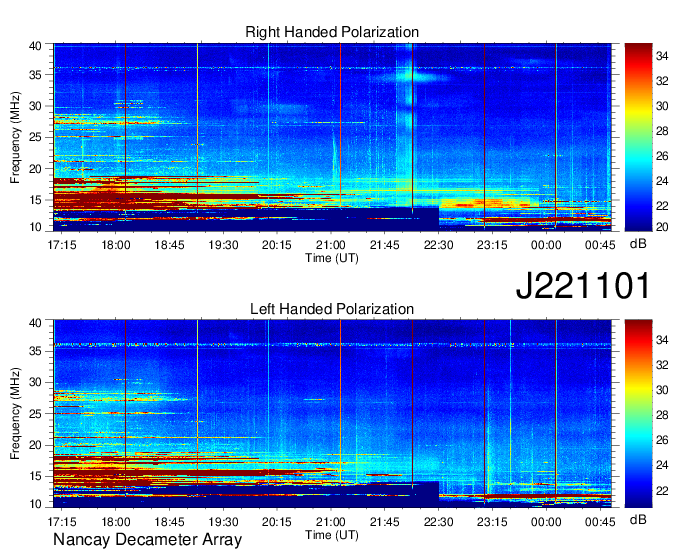Screen dimensions: 680x552
Task: Click the 00:45 tick on the Left Handed time axis
Action: (600, 522)
